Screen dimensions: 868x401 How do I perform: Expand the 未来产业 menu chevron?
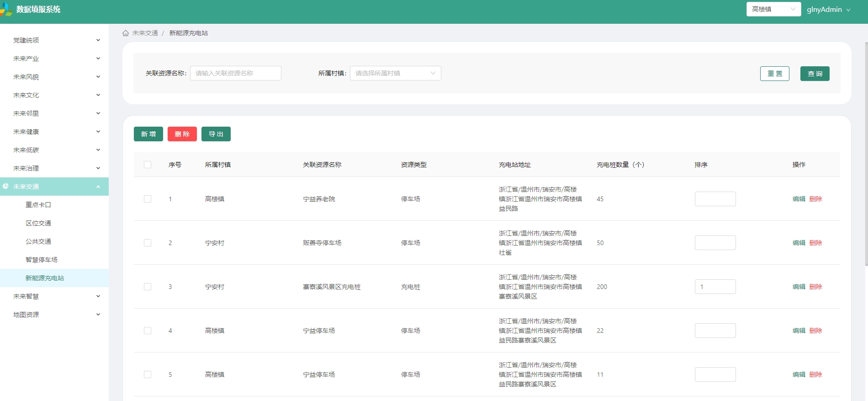coord(98,59)
